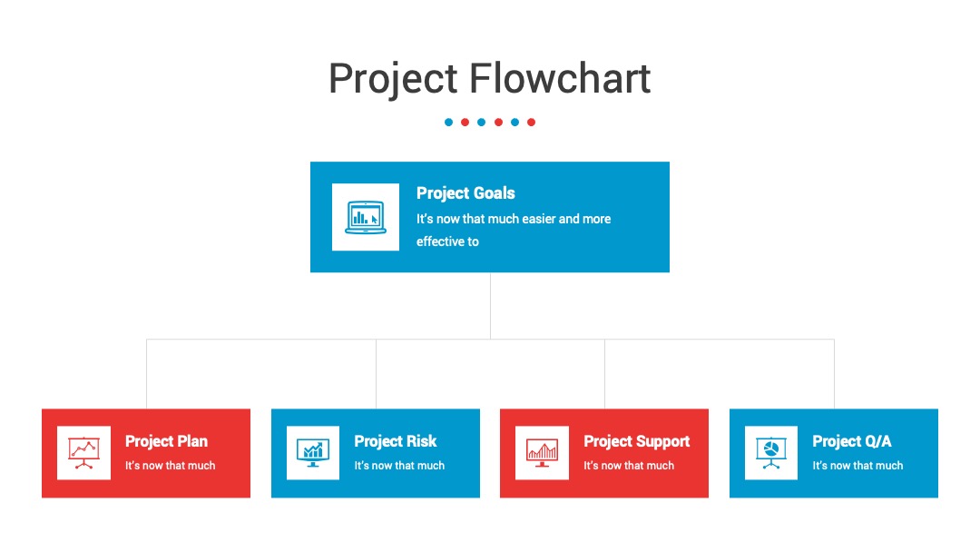Click the area chart monitor icon in Project Support
This screenshot has width=980, height=552.
542,453
